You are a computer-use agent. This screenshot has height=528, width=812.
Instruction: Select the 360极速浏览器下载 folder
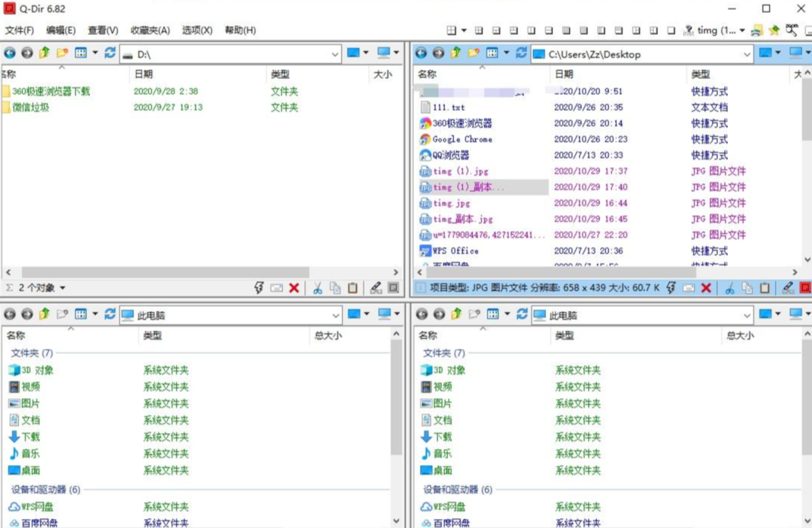51,92
